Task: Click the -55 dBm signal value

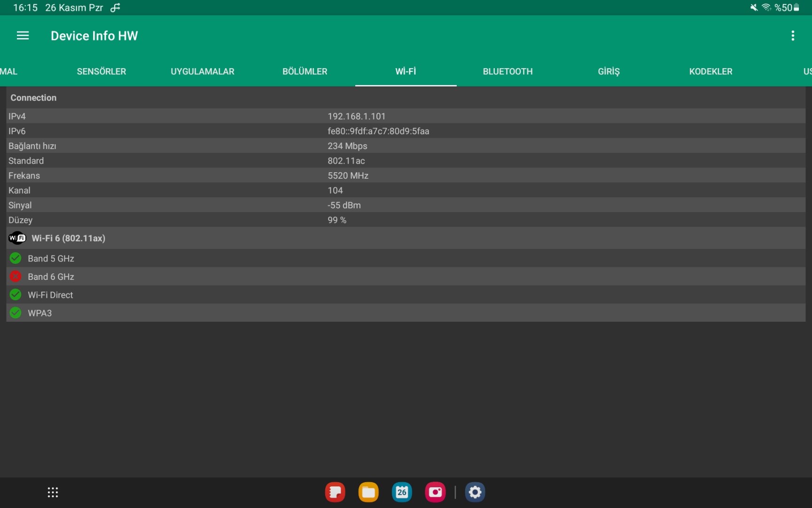Action: (344, 205)
